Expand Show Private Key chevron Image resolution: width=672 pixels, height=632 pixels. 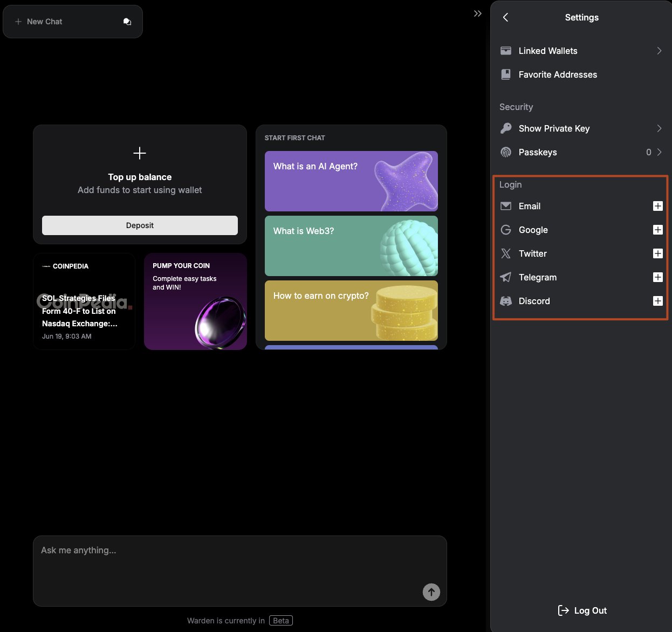point(659,128)
